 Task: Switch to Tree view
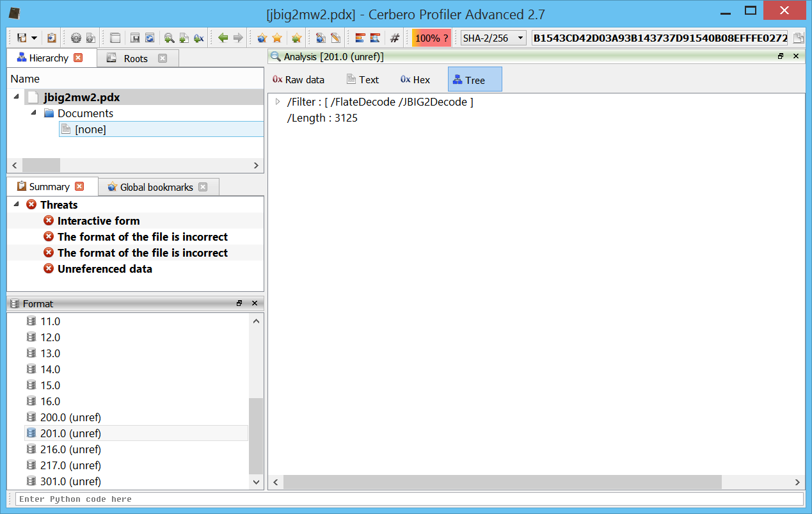475,79
